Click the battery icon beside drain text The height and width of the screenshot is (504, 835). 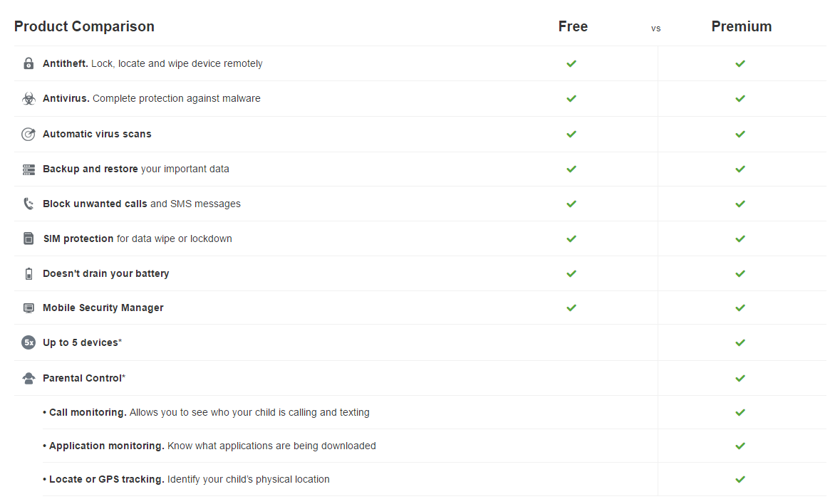pos(28,274)
